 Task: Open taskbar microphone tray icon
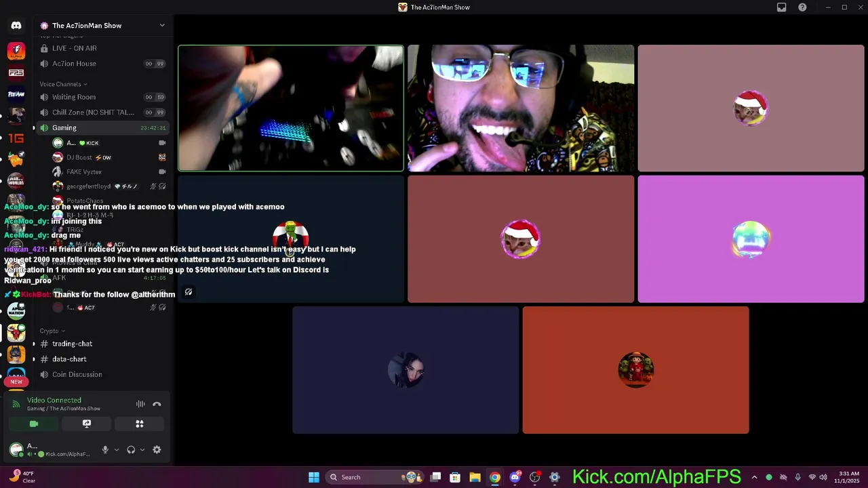tap(797, 477)
